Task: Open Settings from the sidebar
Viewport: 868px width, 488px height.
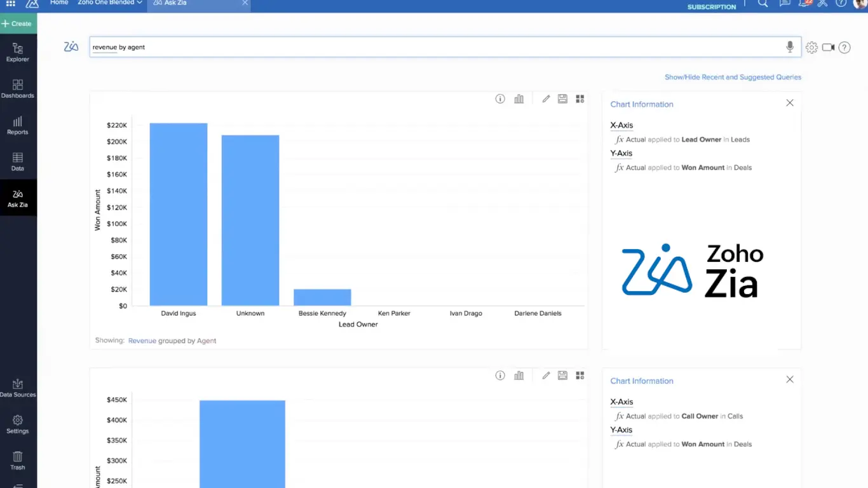Action: (18, 424)
